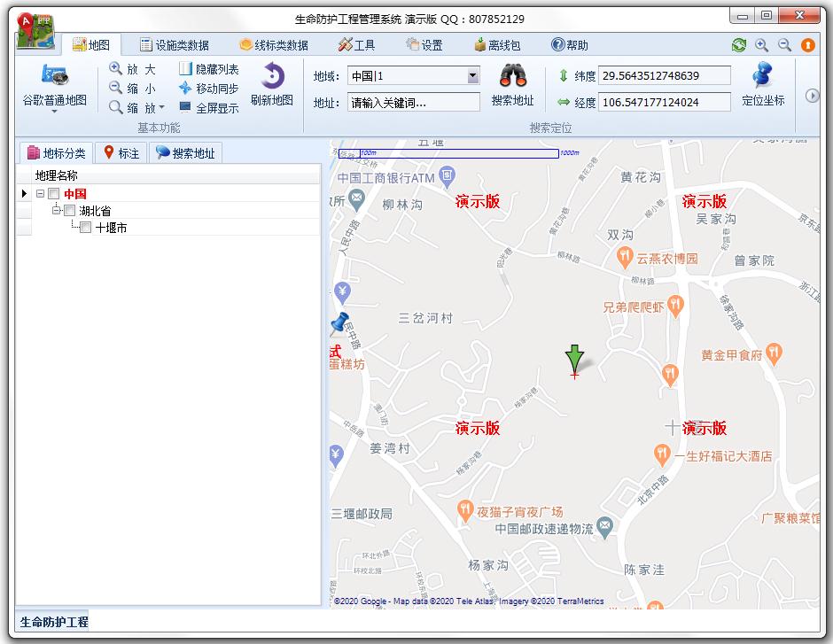Click the 地址 keyword input field
This screenshot has height=644, width=833.
[413, 103]
